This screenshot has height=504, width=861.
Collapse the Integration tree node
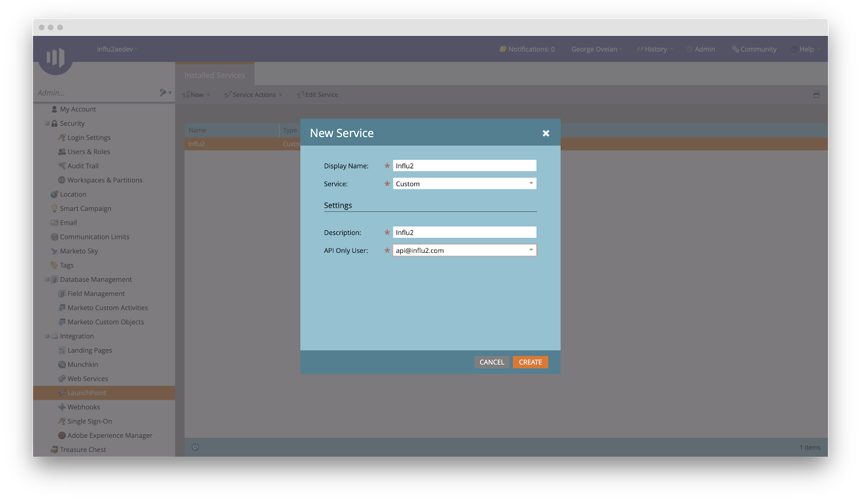click(x=47, y=336)
